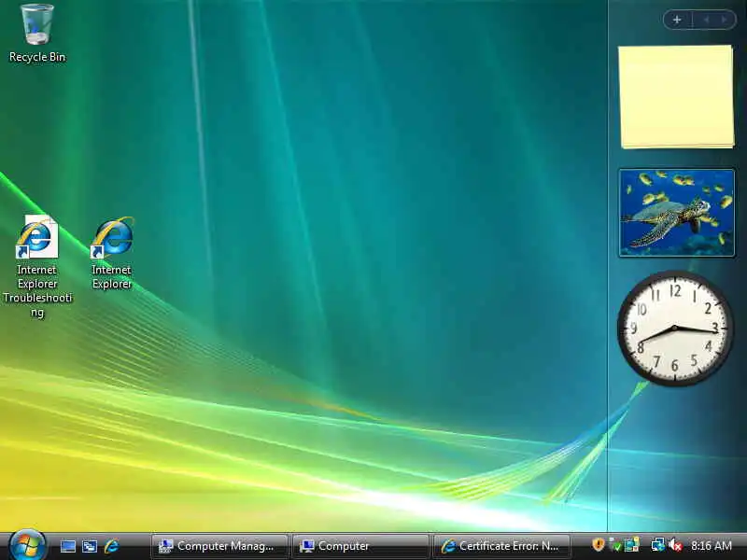Add a gadget with the plus button
747x560 pixels.
tap(677, 20)
